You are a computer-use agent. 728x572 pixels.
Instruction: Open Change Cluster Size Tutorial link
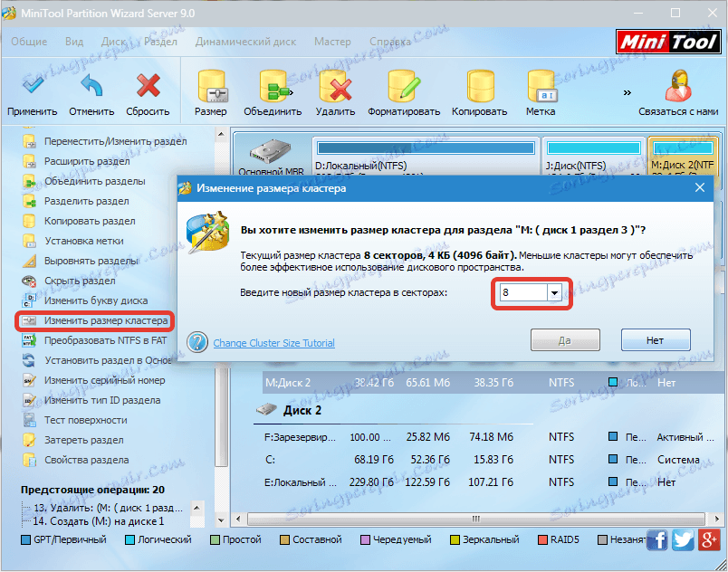pyautogui.click(x=274, y=343)
